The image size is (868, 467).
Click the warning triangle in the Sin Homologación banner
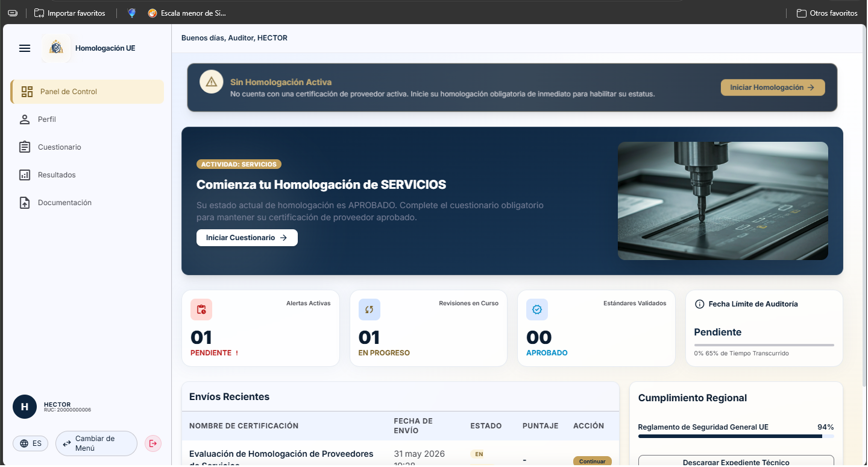tap(212, 82)
